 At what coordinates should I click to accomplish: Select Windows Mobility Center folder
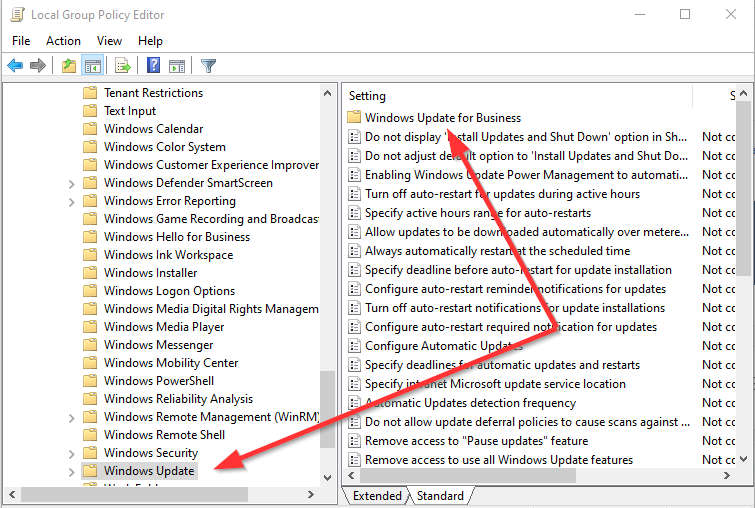(x=170, y=363)
